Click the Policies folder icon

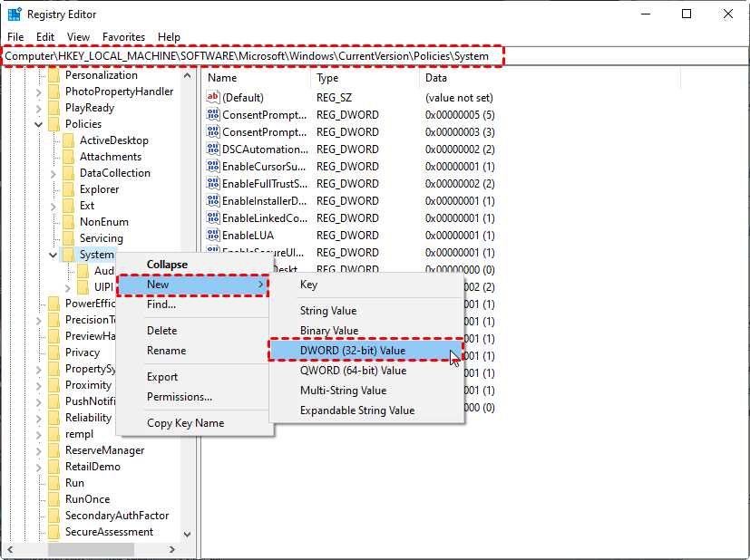(x=54, y=124)
